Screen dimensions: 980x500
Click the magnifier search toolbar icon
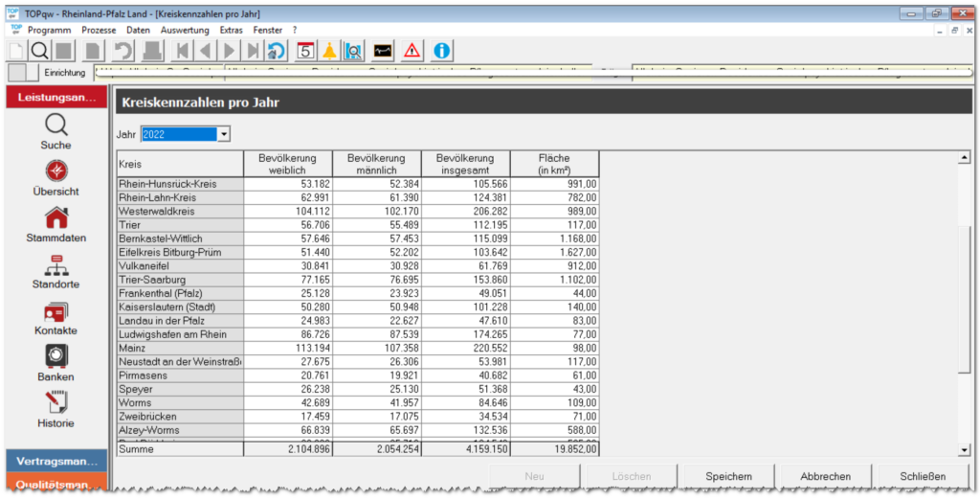pos(39,51)
